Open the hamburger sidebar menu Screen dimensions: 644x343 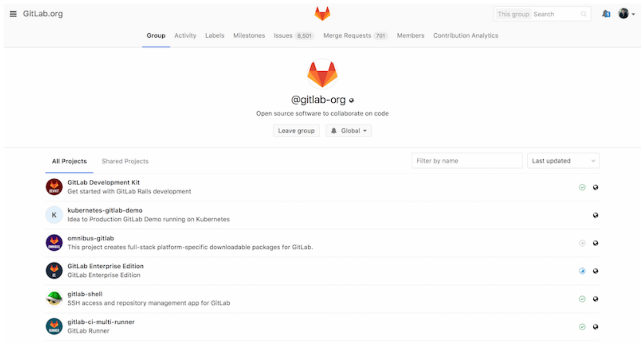13,14
